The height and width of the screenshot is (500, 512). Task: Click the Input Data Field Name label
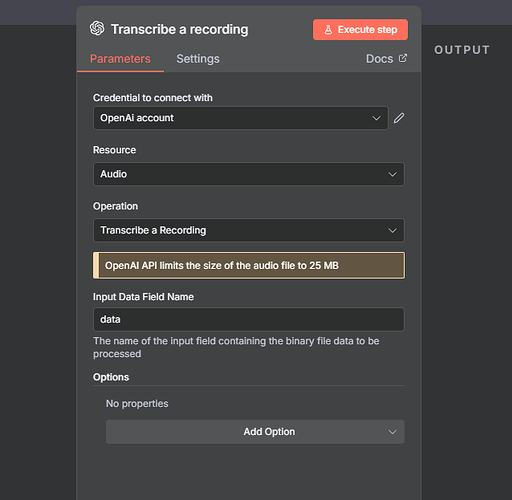tap(143, 297)
